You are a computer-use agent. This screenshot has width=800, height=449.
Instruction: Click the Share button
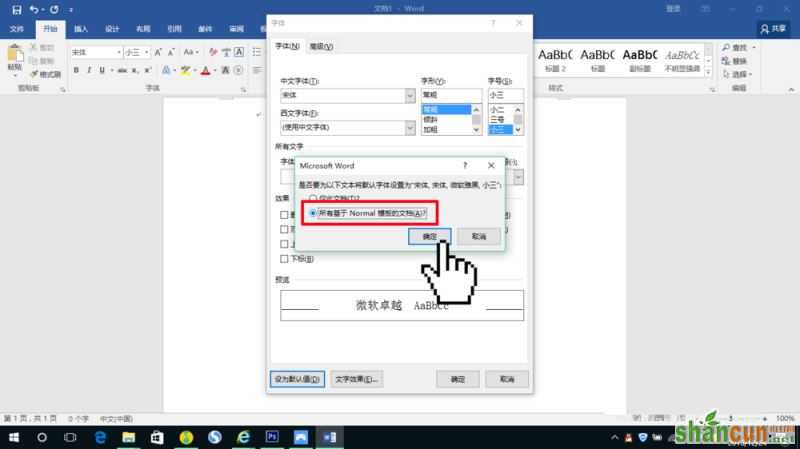click(773, 29)
